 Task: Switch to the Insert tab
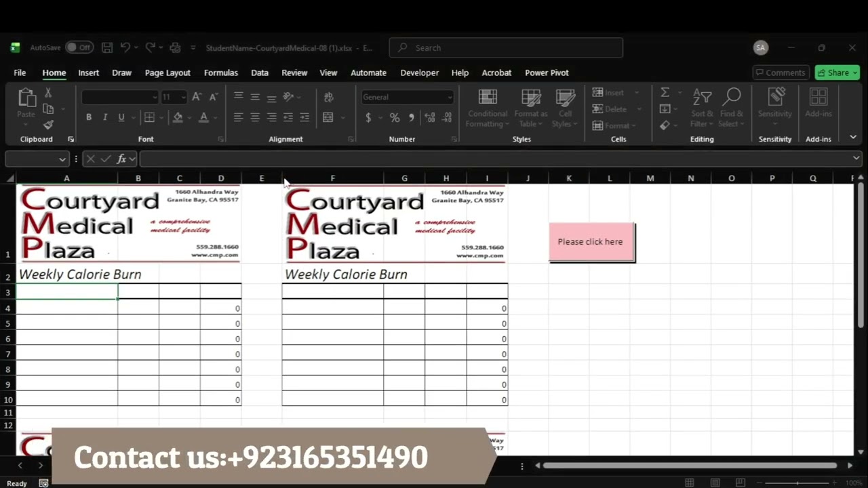tap(88, 73)
